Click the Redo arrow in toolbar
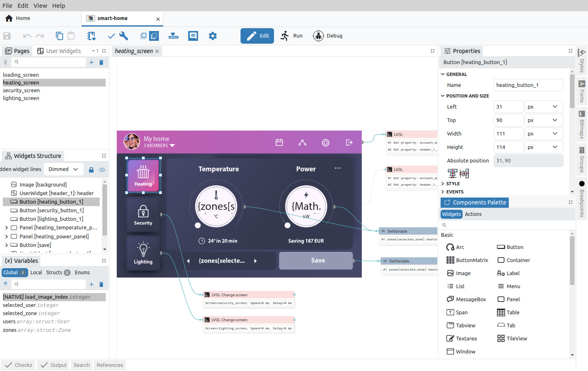The image size is (588, 371). [x=40, y=36]
